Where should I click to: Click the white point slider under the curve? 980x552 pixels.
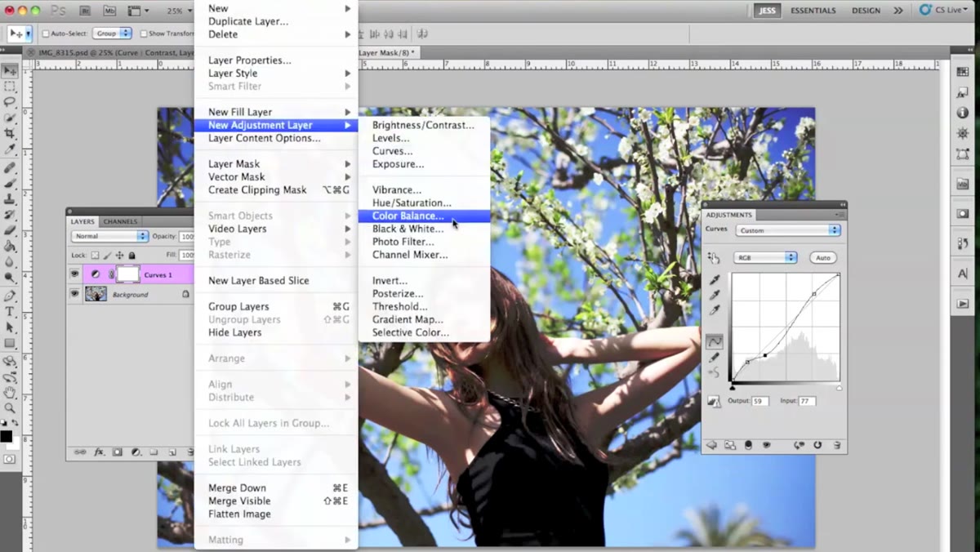839,388
